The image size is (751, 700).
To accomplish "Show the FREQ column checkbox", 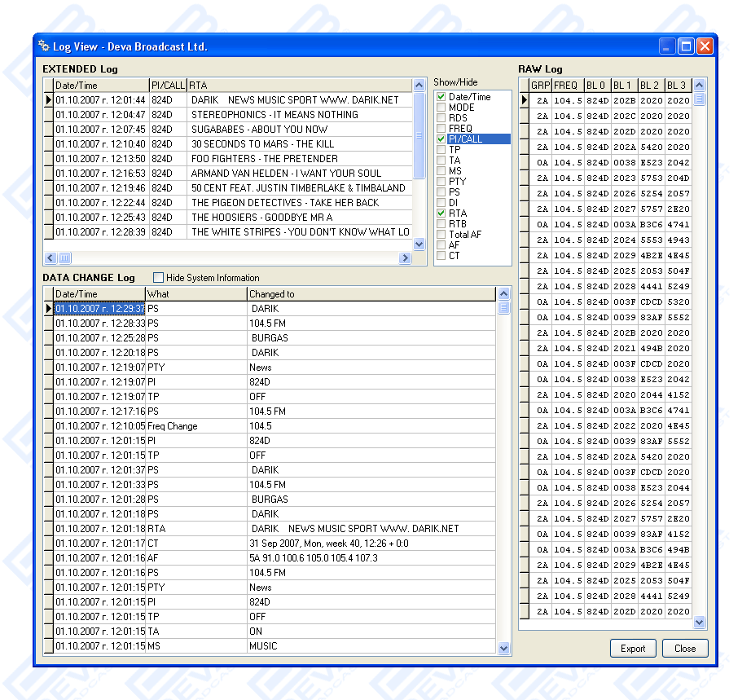I will [x=441, y=129].
